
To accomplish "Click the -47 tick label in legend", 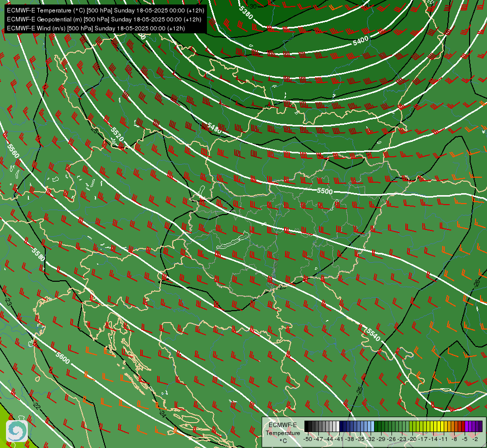I will click(318, 439).
